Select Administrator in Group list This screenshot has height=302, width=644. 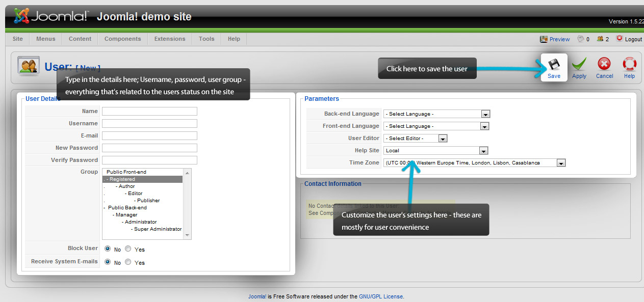point(142,222)
